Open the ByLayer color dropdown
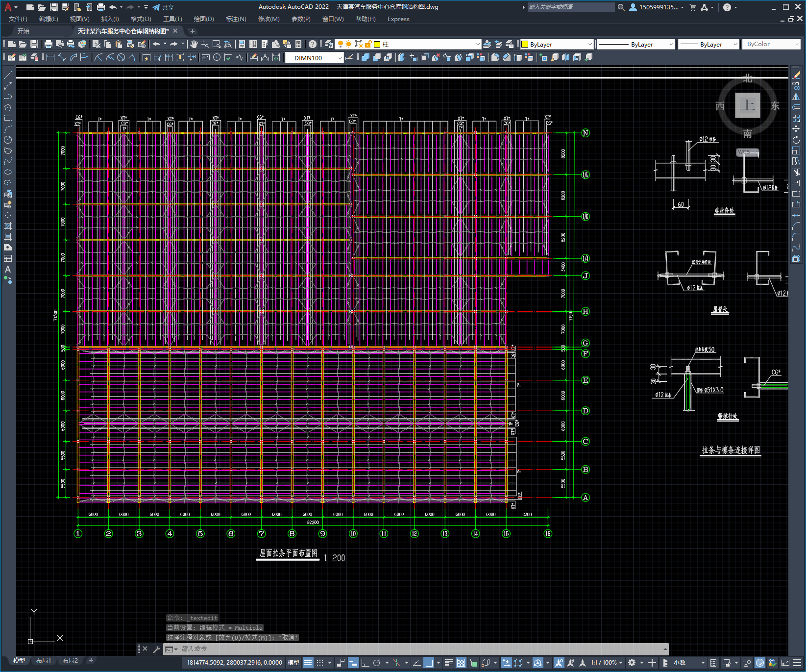806x672 pixels. pyautogui.click(x=557, y=44)
